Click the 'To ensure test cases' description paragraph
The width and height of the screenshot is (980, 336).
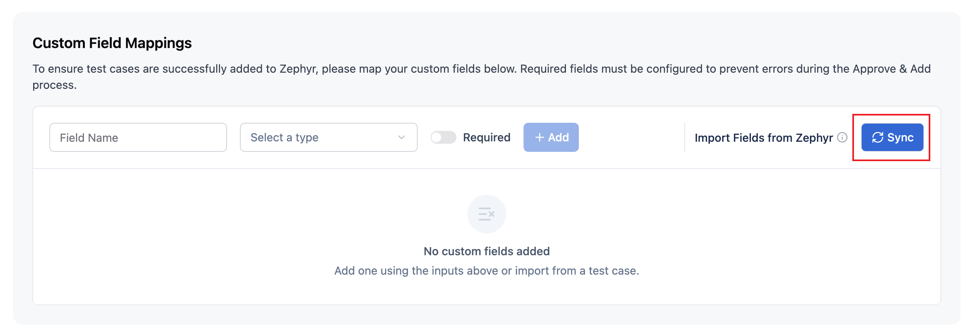click(x=482, y=77)
